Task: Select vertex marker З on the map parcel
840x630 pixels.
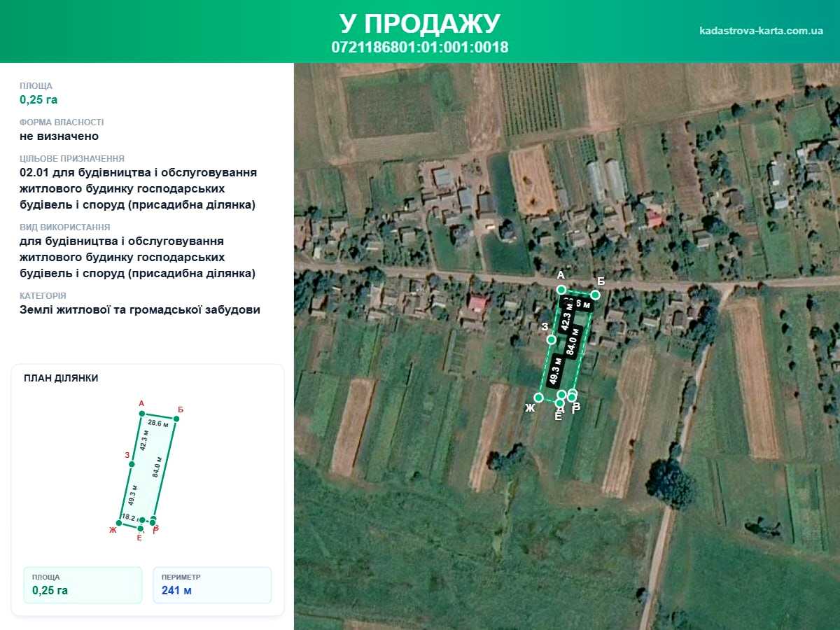Action: (551, 339)
